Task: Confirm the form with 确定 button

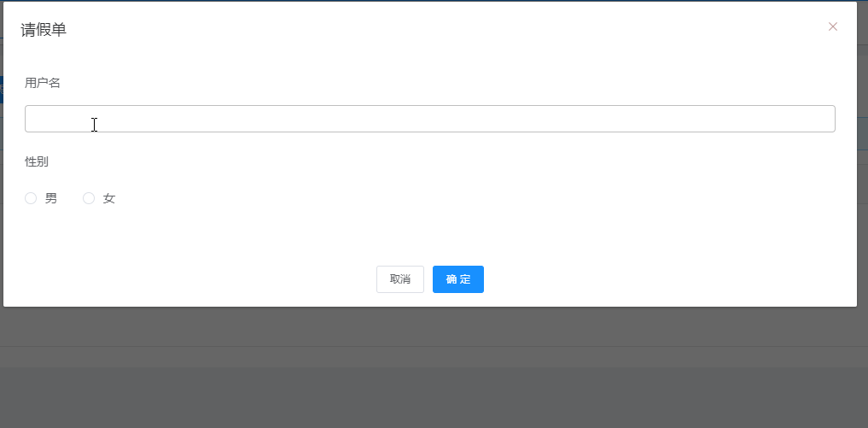Action: click(458, 279)
